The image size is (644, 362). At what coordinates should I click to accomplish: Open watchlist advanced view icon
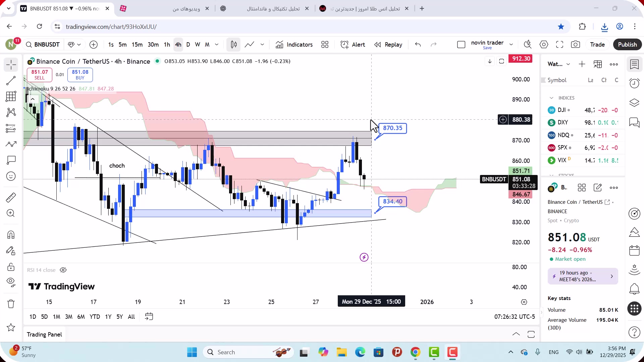click(598, 64)
